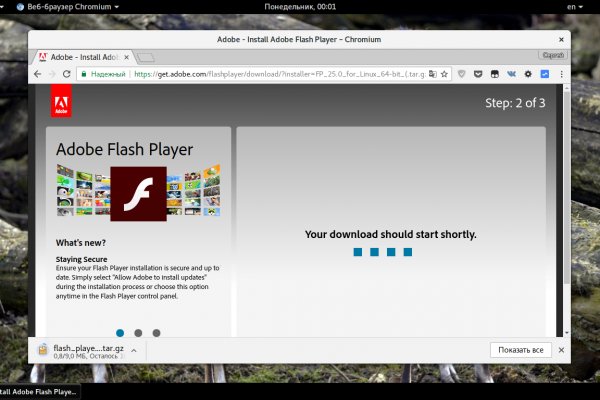Reload the page with the refresh icon
The image size is (600, 400).
(x=67, y=74)
